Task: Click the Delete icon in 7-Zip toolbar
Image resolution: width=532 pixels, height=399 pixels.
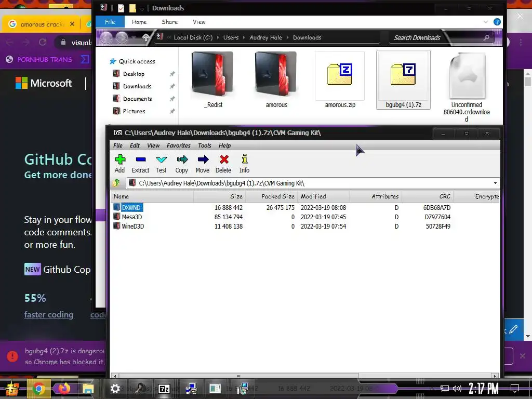Action: (223, 164)
